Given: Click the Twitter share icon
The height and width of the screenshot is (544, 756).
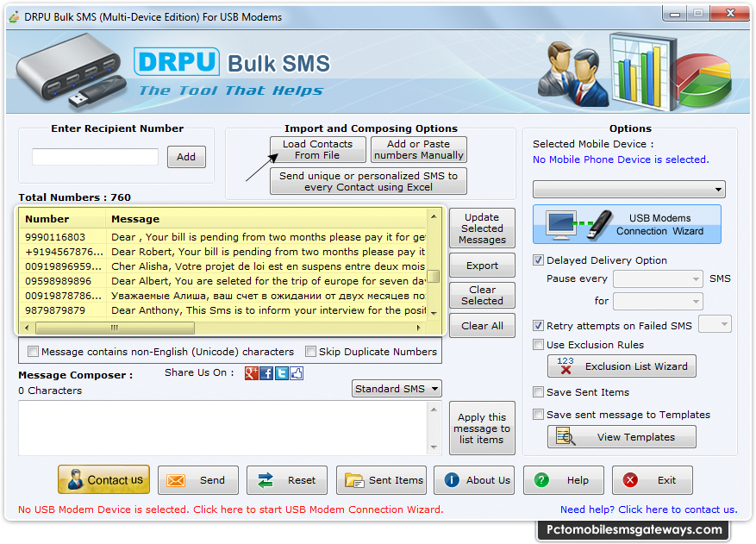Looking at the screenshot, I should pyautogui.click(x=282, y=373).
